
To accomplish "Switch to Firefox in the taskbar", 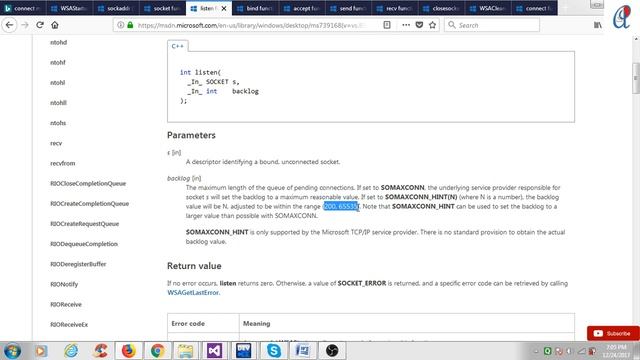I will pos(129,351).
